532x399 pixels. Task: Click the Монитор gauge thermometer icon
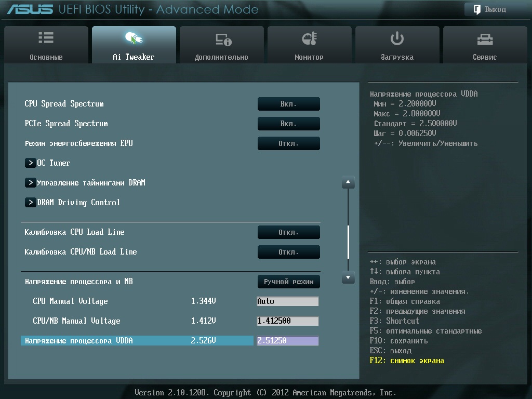click(x=309, y=38)
